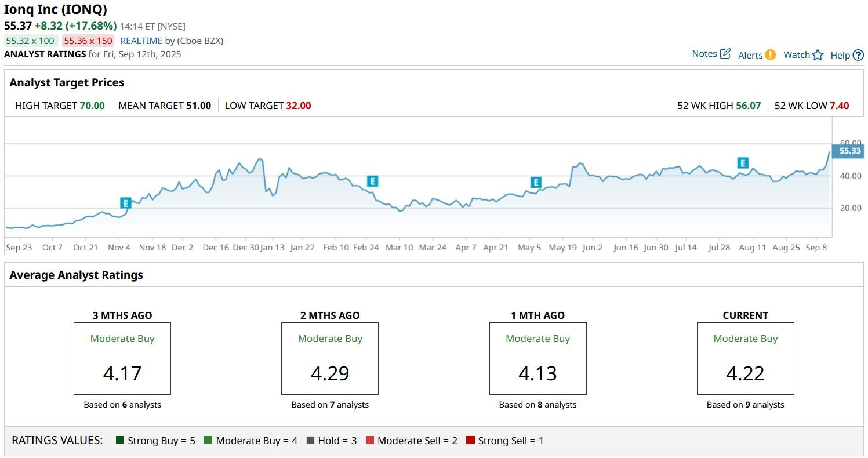Click the earnings marker near Feb 24

[x=373, y=181]
